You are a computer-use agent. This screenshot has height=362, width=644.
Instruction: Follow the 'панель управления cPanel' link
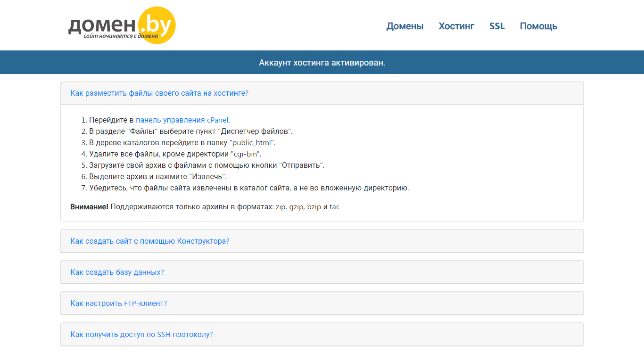182,120
